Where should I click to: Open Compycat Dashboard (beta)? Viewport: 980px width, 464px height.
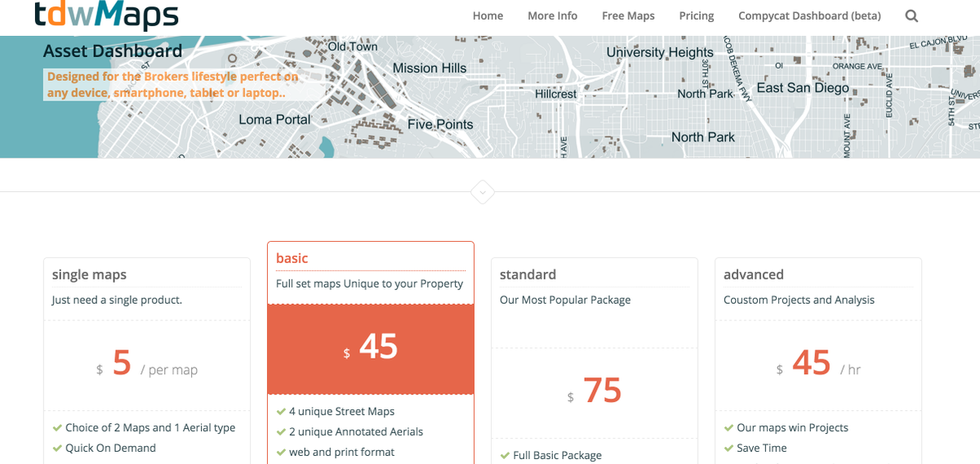pyautogui.click(x=809, y=16)
